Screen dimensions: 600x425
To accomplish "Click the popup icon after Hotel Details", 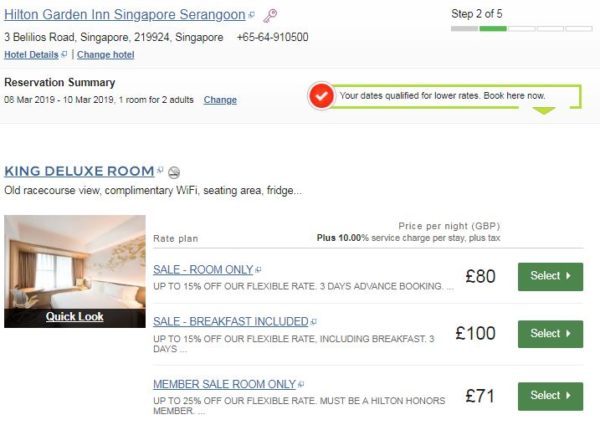I will point(64,54).
